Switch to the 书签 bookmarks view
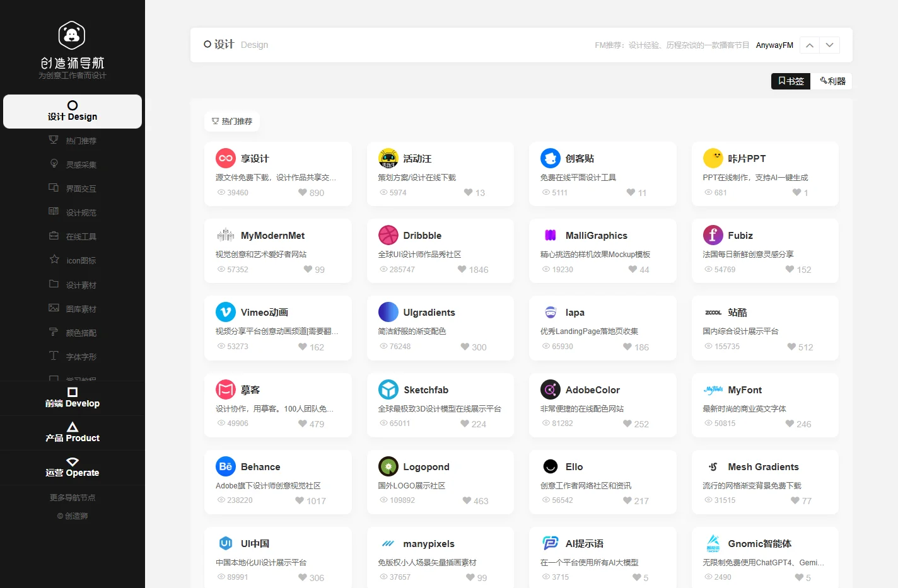Image resolution: width=898 pixels, height=588 pixels. click(x=791, y=81)
